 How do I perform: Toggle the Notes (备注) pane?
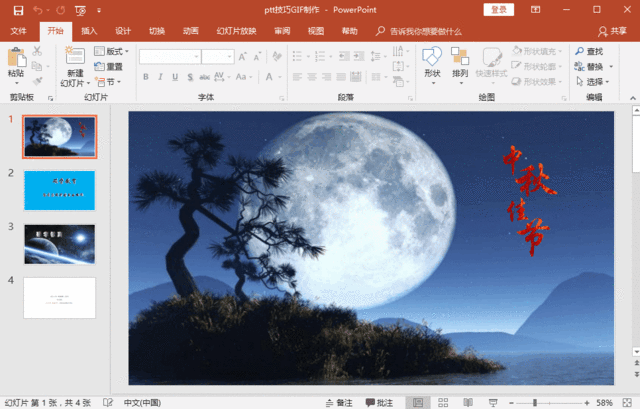pos(339,402)
